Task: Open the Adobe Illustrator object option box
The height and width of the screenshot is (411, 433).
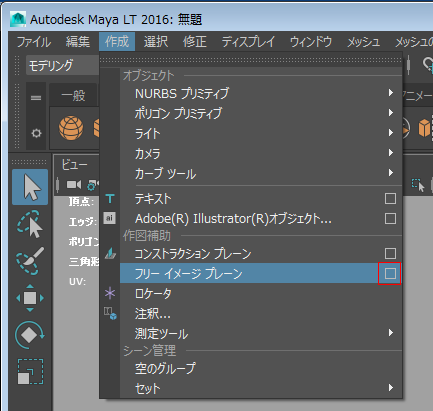Action: [x=390, y=219]
